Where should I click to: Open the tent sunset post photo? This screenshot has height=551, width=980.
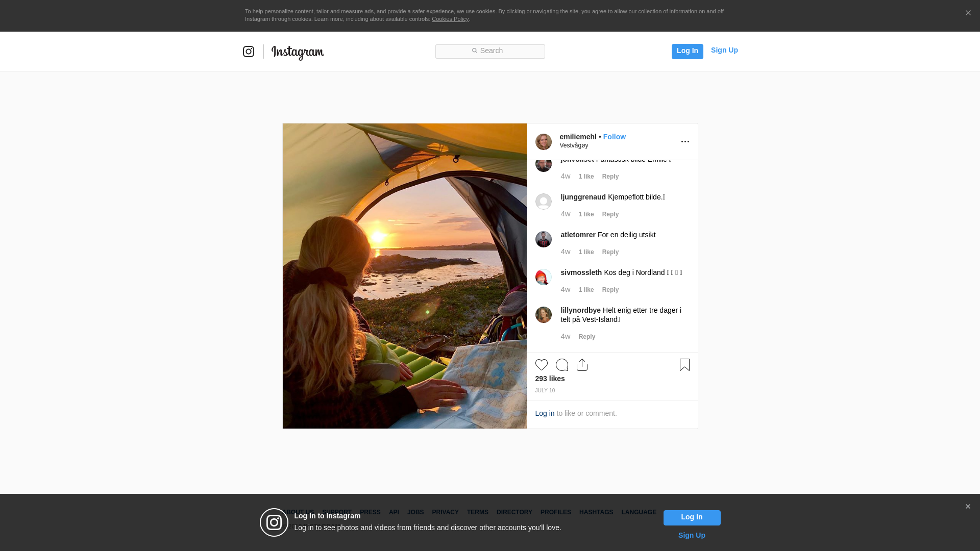tap(404, 276)
